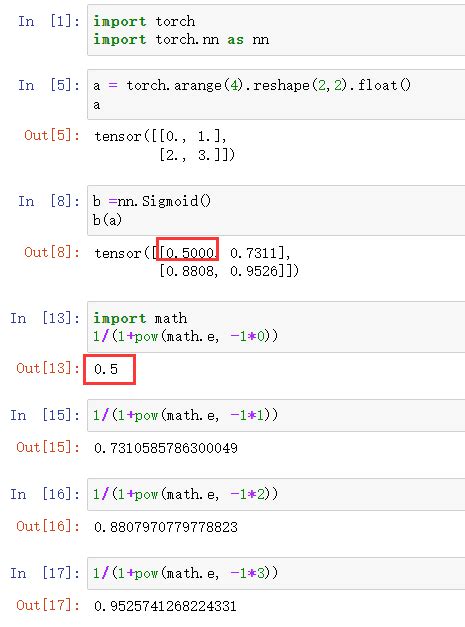
Task: Click output value 0.7310585786300049
Action: tap(166, 448)
